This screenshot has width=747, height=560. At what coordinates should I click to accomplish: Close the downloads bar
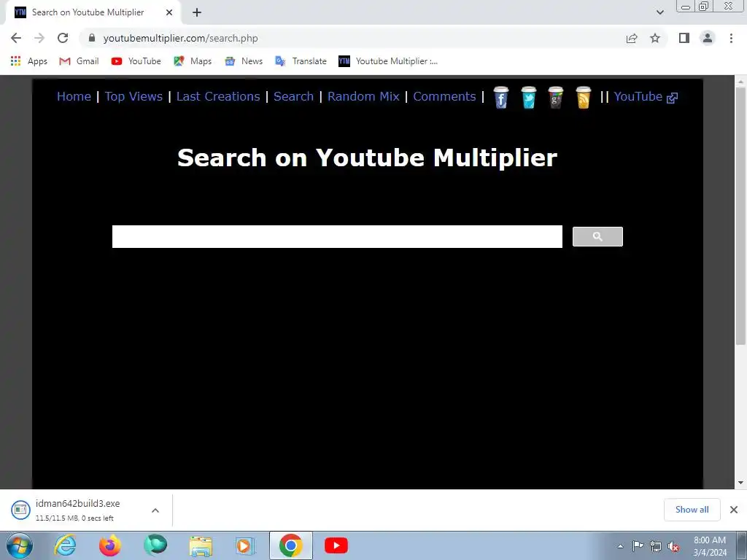[x=734, y=510]
